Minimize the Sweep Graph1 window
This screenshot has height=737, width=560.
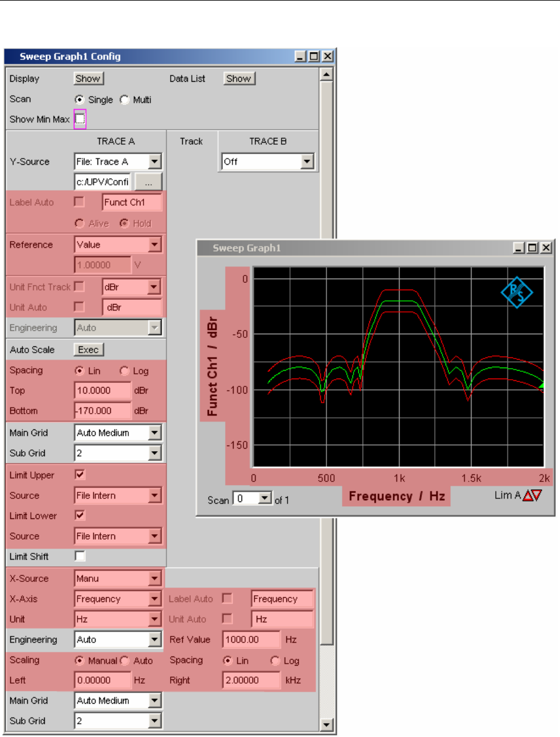519,248
